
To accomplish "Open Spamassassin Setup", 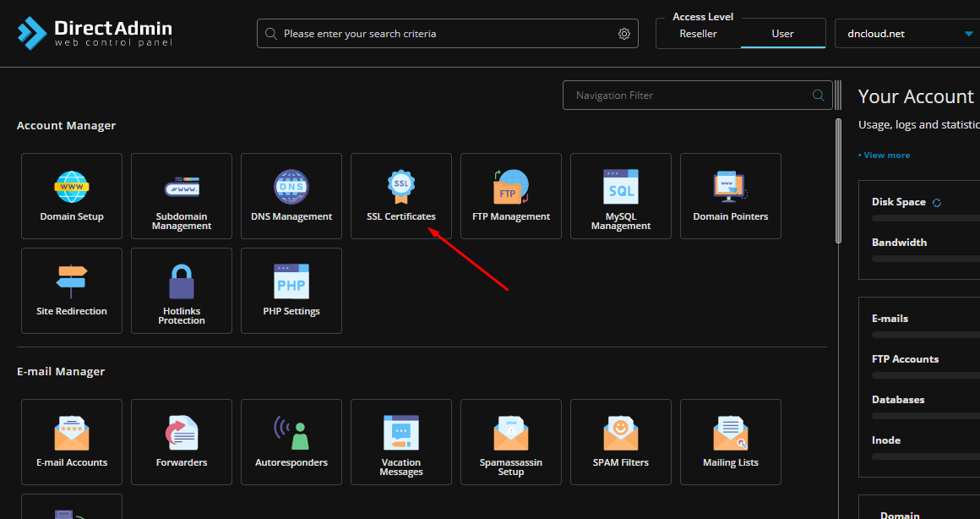I will pyautogui.click(x=511, y=442).
